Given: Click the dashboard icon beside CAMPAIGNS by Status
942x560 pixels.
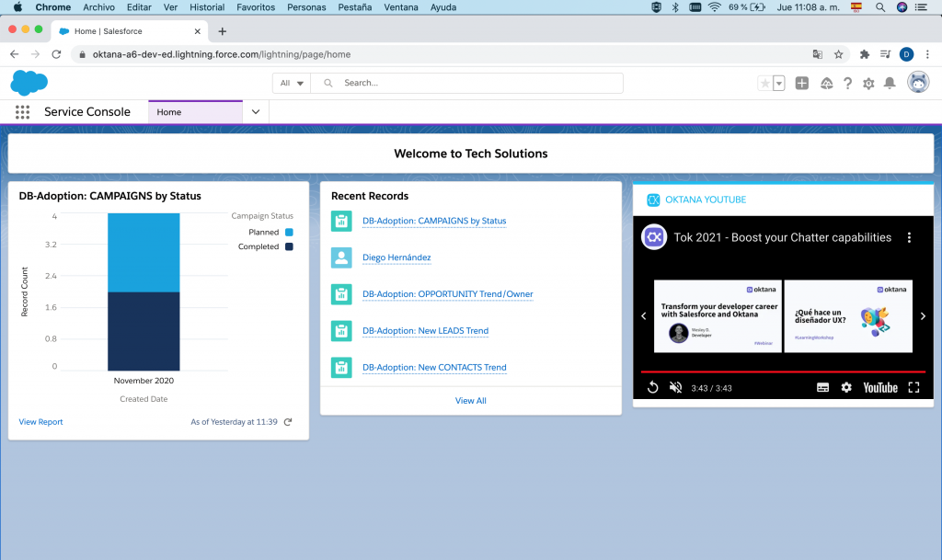Looking at the screenshot, I should tap(341, 221).
